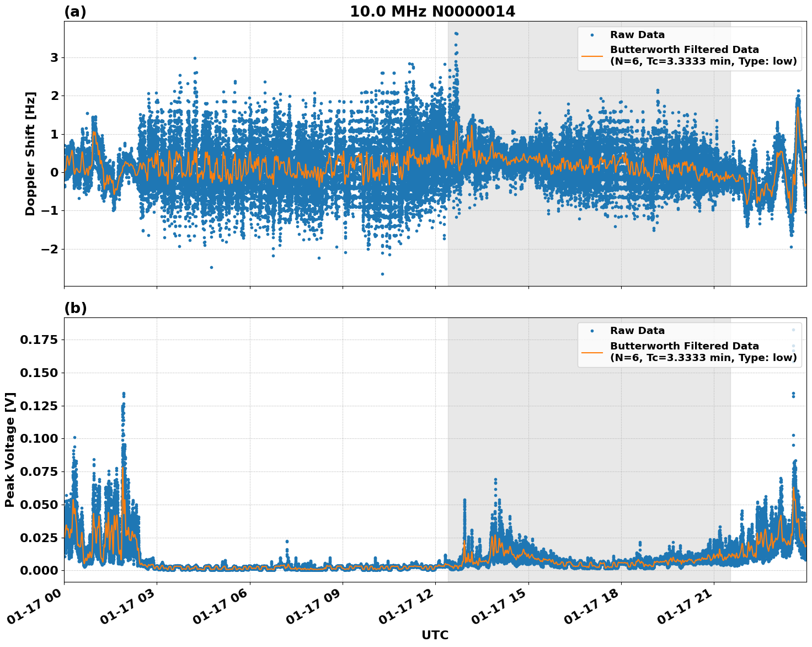Click the orange filtered peak at far right of panel (b)

pos(794,489)
